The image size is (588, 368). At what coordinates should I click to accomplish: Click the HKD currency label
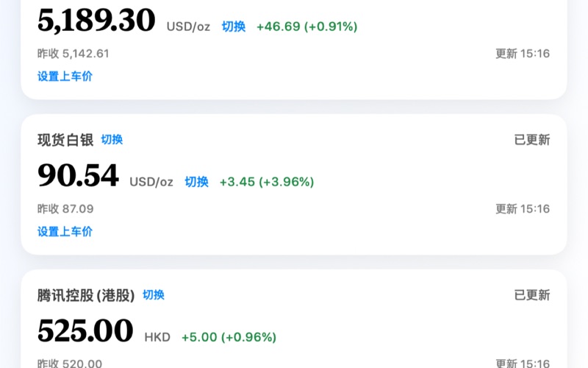point(157,337)
